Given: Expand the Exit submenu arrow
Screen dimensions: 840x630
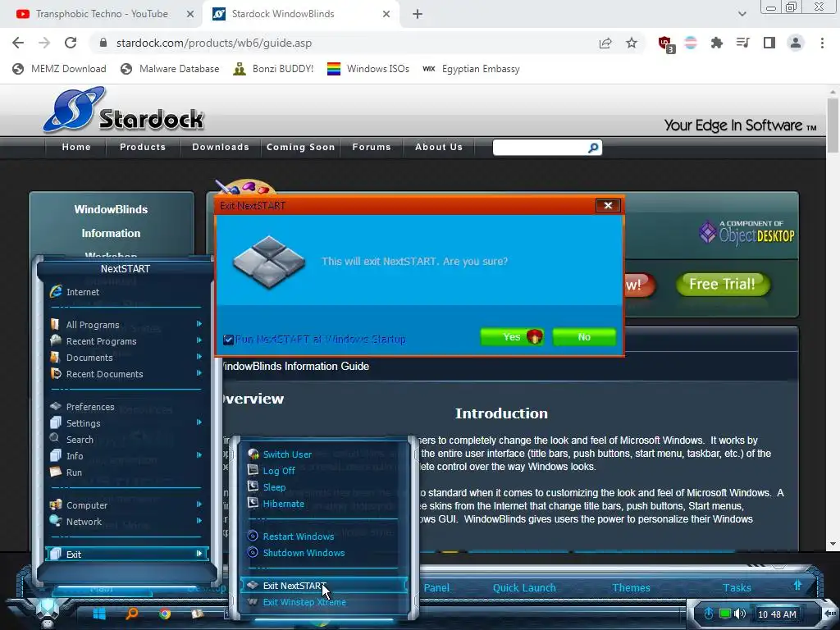Looking at the screenshot, I should tap(199, 554).
